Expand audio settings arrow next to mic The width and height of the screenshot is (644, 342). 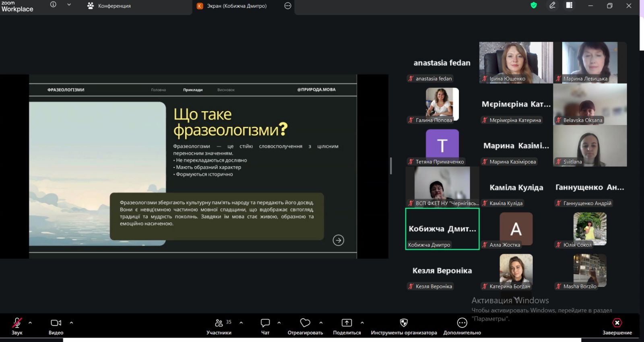point(30,323)
